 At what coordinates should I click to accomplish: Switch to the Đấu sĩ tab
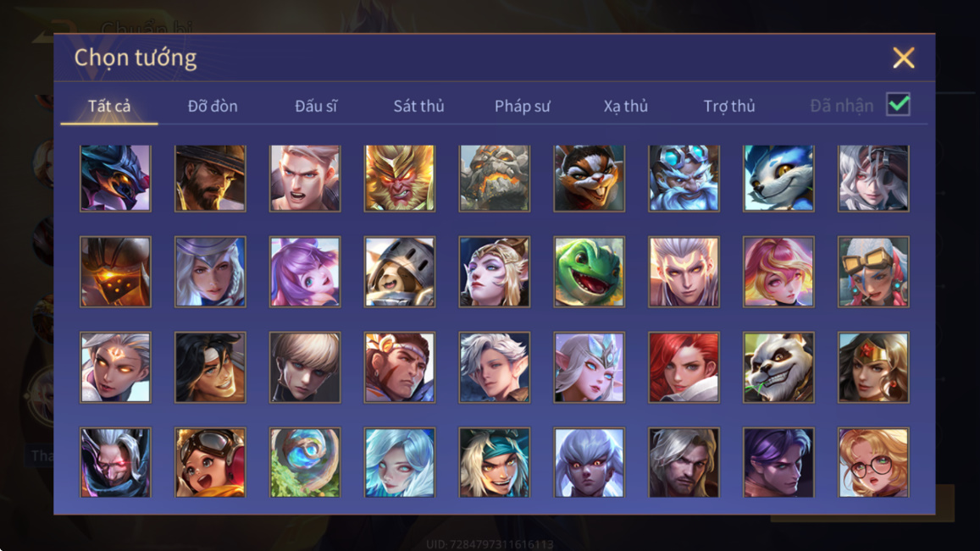pos(316,106)
